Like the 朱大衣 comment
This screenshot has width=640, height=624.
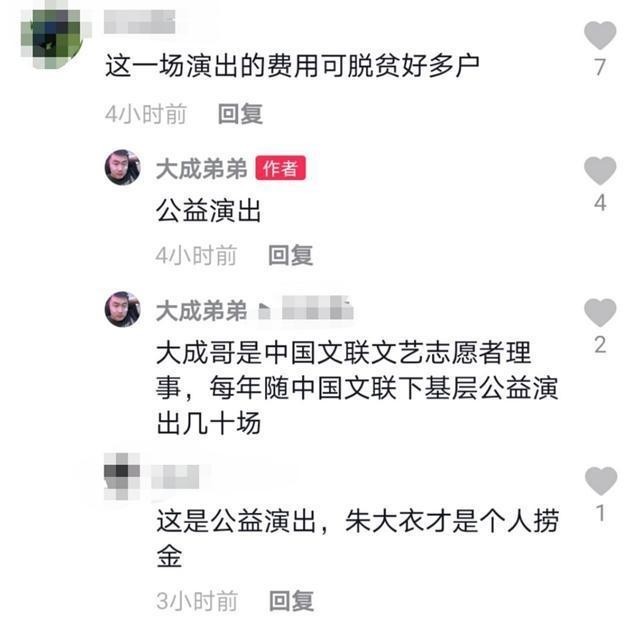[x=600, y=480]
